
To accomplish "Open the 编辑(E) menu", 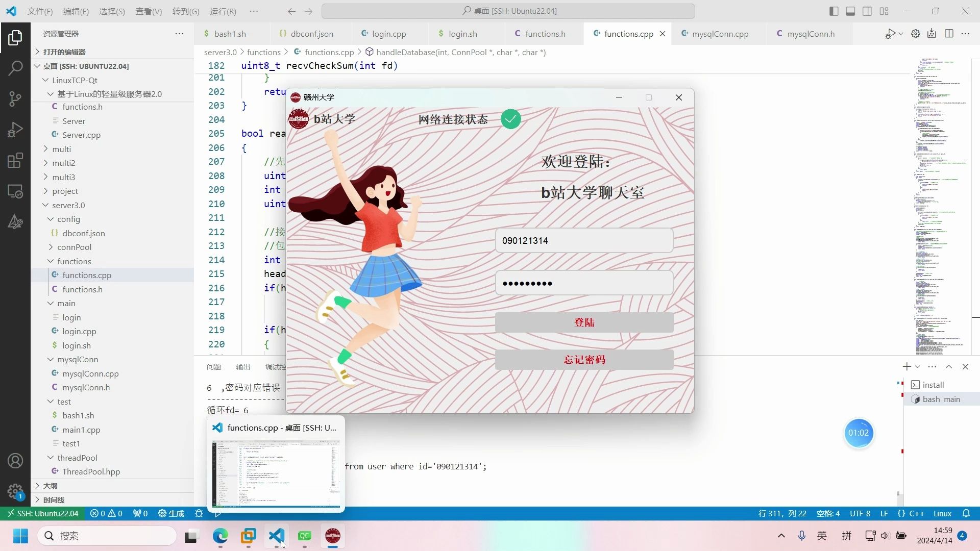I will (x=76, y=11).
